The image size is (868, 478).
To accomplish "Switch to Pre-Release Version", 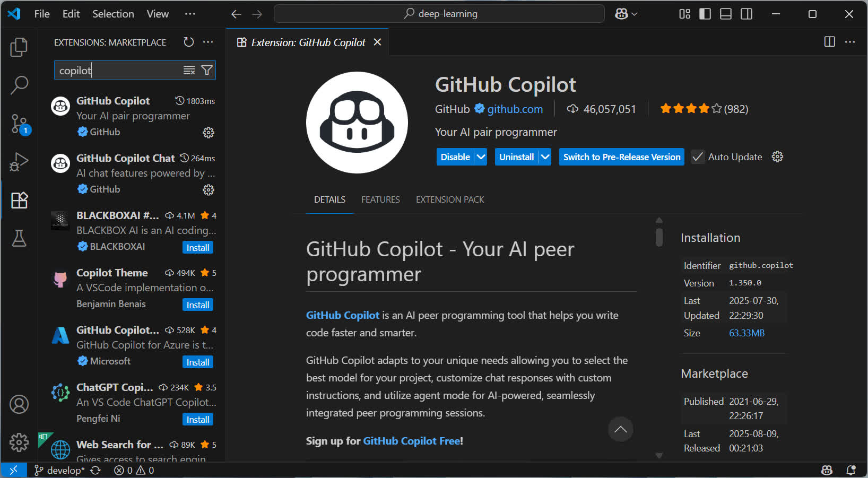I will click(622, 157).
